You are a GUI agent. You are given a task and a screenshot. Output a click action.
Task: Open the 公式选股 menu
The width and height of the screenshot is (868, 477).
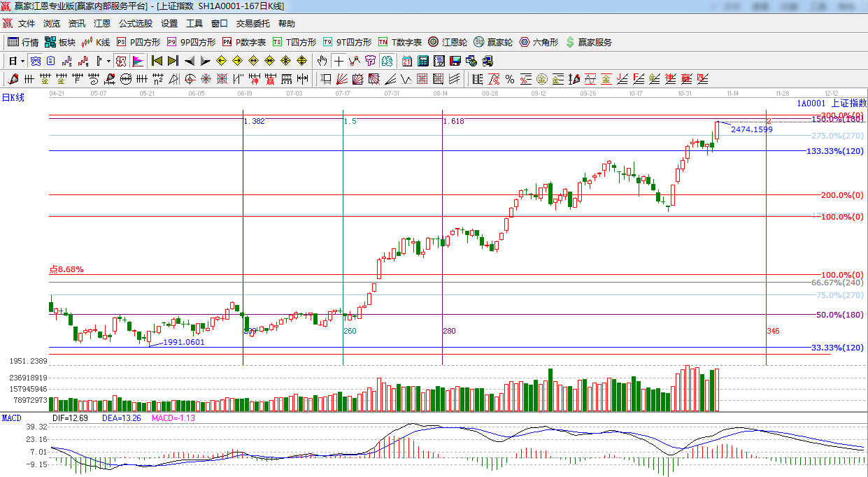[x=135, y=24]
